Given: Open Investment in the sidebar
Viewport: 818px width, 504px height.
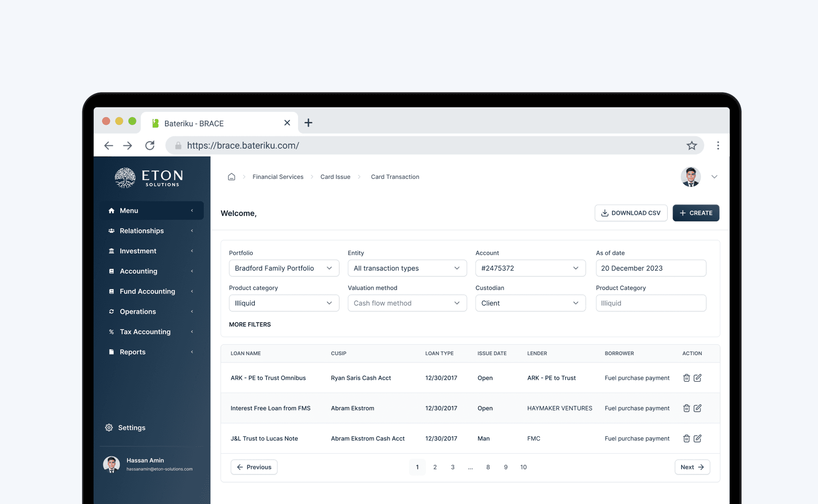Looking at the screenshot, I should [152, 251].
